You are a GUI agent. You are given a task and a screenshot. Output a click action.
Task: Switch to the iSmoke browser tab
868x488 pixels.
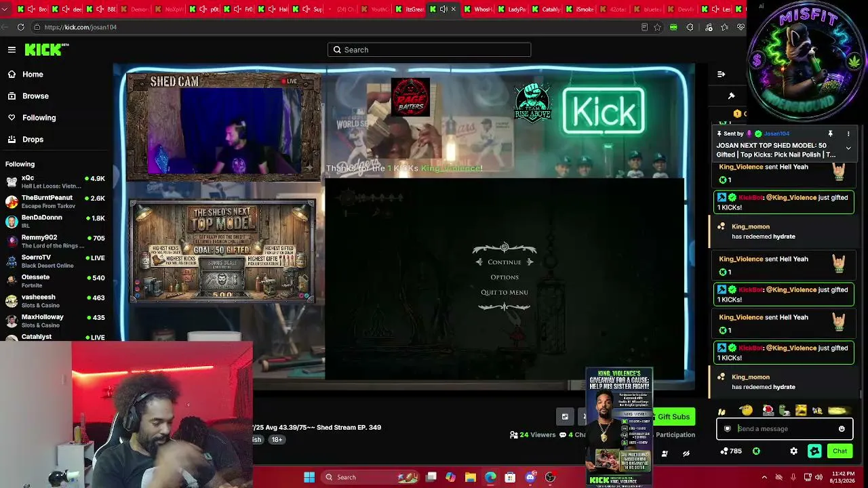[x=579, y=9]
